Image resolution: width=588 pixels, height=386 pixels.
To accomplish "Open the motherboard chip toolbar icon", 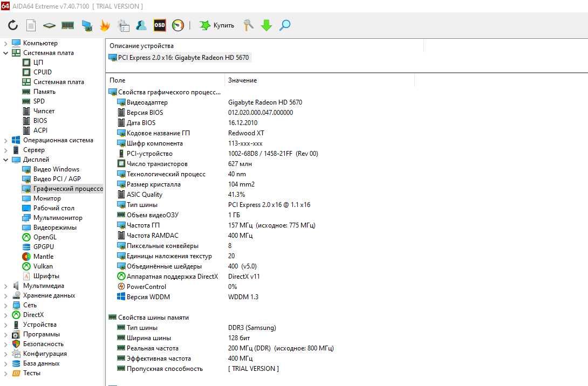I will click(x=49, y=25).
